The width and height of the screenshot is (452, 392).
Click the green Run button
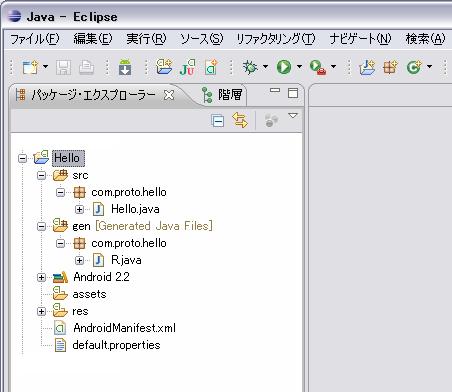[x=284, y=67]
